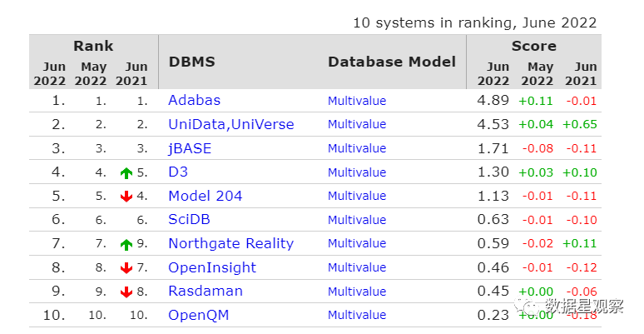Screen dimensions: 644x334
Task: Open the UniData,UniVerse link
Action: 231,124
